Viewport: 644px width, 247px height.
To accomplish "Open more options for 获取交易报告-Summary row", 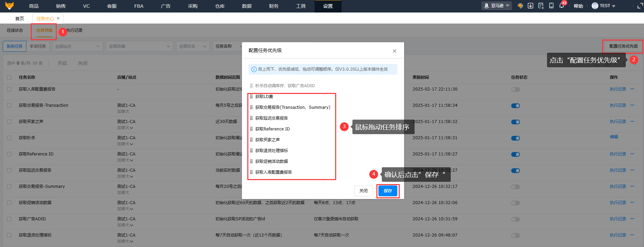I will pyautogui.click(x=632, y=186).
